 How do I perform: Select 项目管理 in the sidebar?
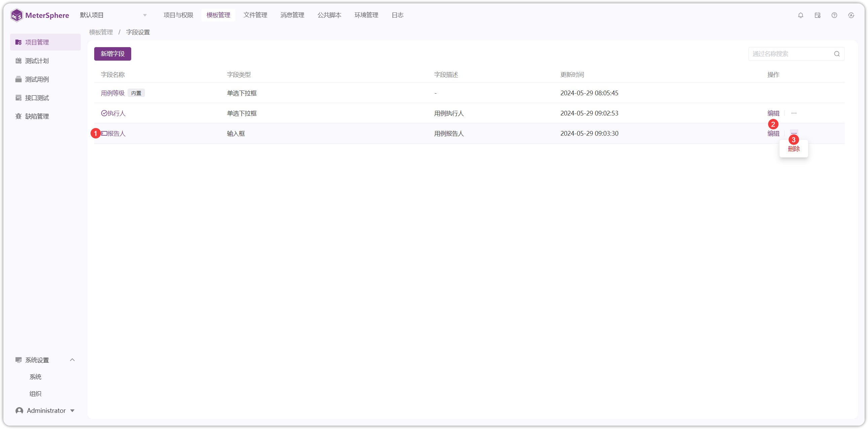[45, 42]
